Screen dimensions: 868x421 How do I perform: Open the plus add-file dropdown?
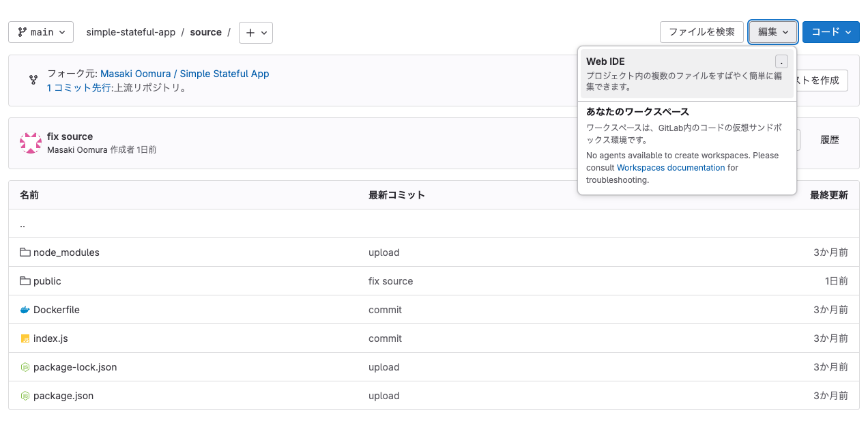pyautogui.click(x=256, y=33)
